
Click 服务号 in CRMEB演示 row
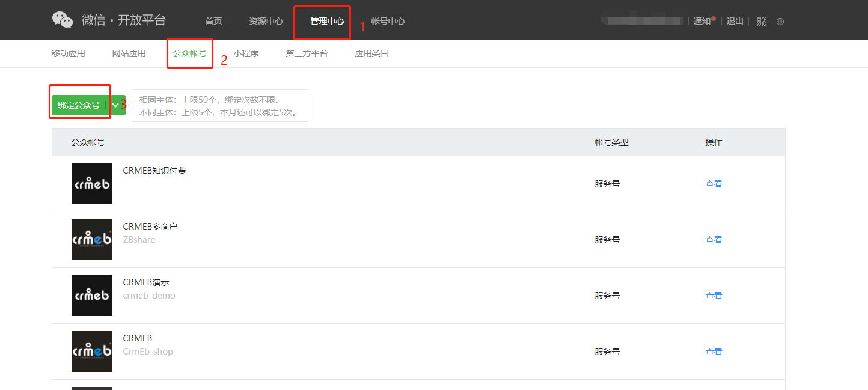coord(607,296)
